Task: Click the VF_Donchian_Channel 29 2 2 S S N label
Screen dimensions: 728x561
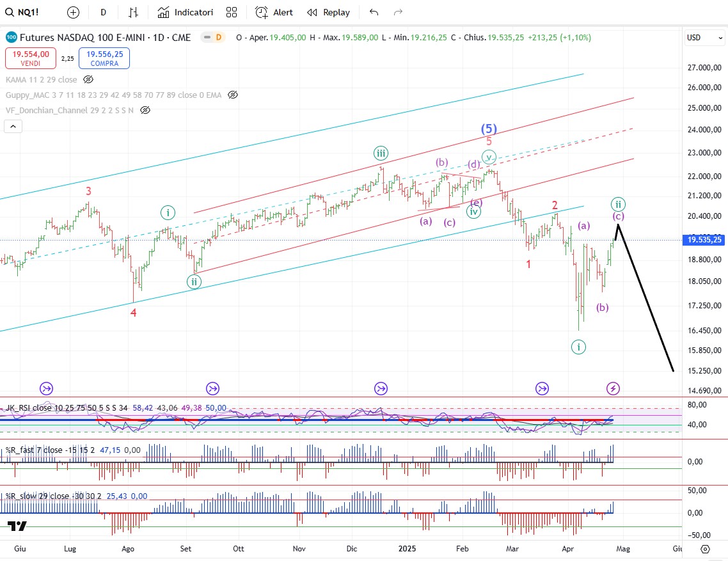Action: click(x=70, y=110)
